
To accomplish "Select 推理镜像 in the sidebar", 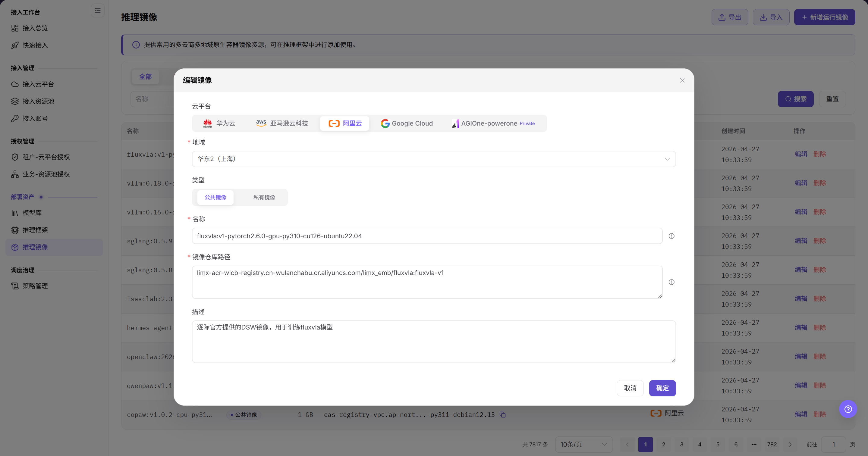I will click(54, 247).
